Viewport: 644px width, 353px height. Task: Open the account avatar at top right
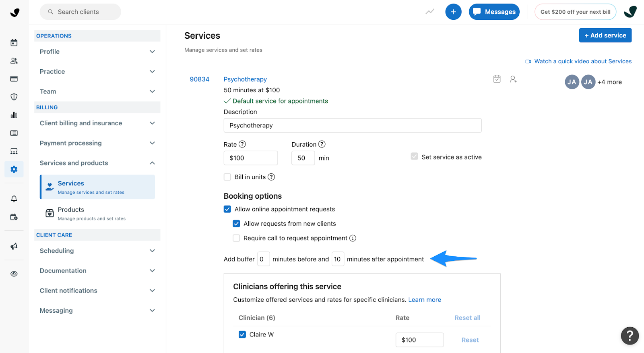(x=630, y=12)
